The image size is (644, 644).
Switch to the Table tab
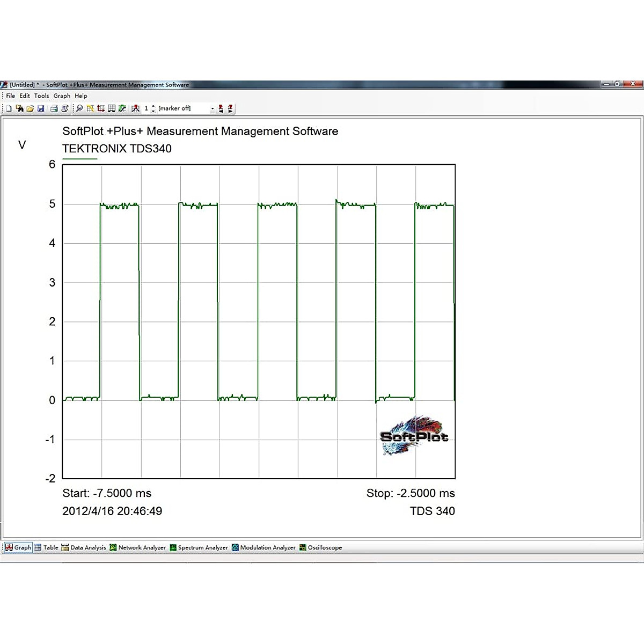(x=47, y=547)
